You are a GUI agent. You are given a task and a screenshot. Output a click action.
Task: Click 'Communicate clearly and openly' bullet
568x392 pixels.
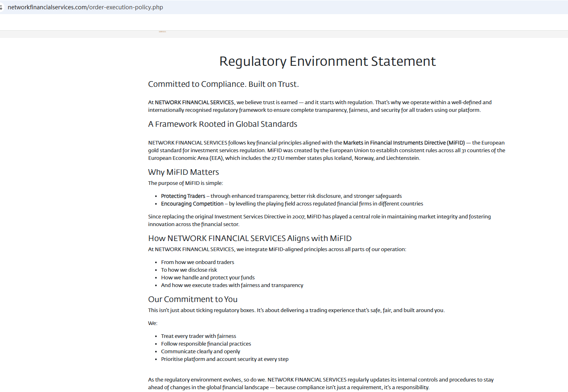tap(200, 351)
